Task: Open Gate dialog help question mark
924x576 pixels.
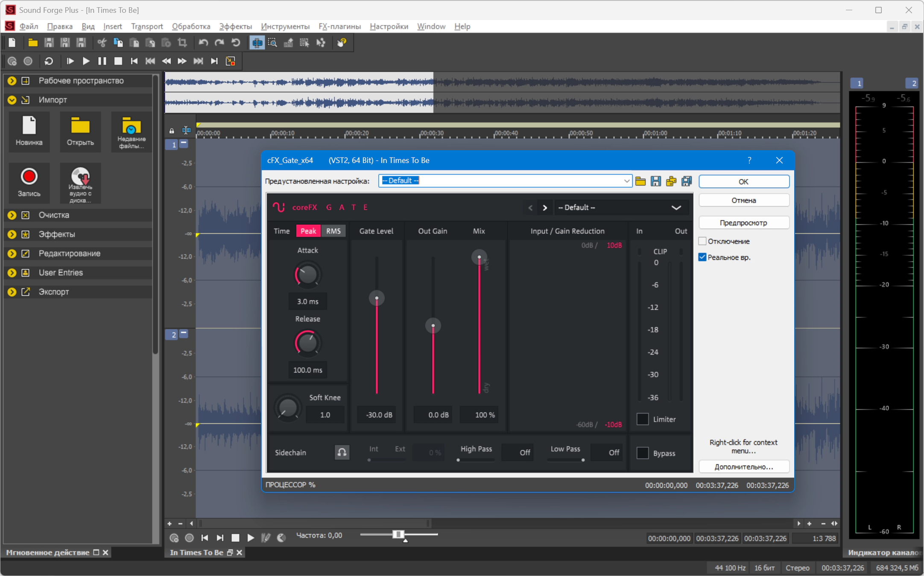Action: tap(749, 160)
